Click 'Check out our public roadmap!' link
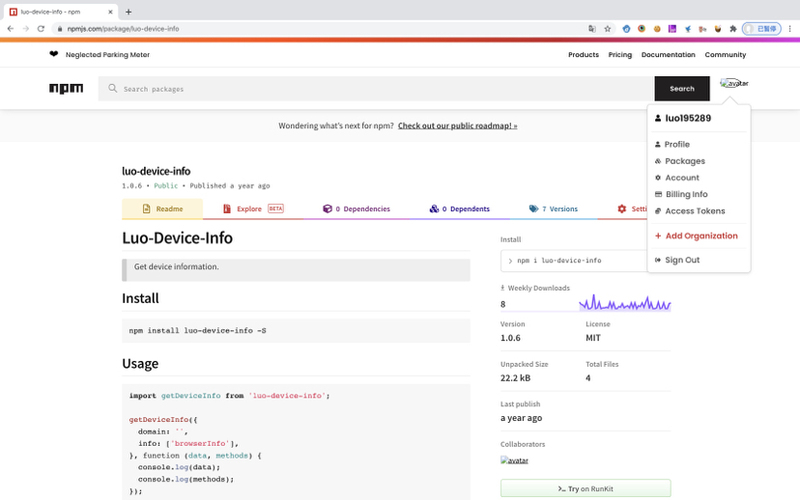 [458, 126]
